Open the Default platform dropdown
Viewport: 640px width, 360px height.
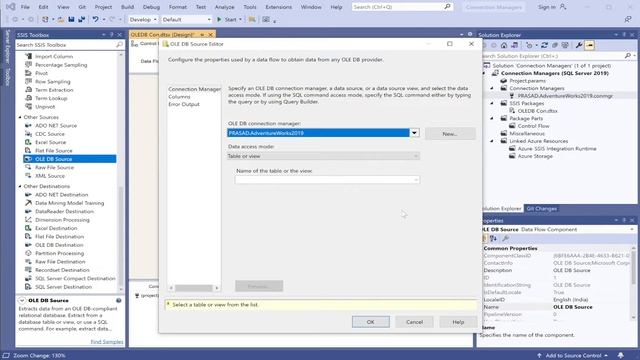pos(187,19)
